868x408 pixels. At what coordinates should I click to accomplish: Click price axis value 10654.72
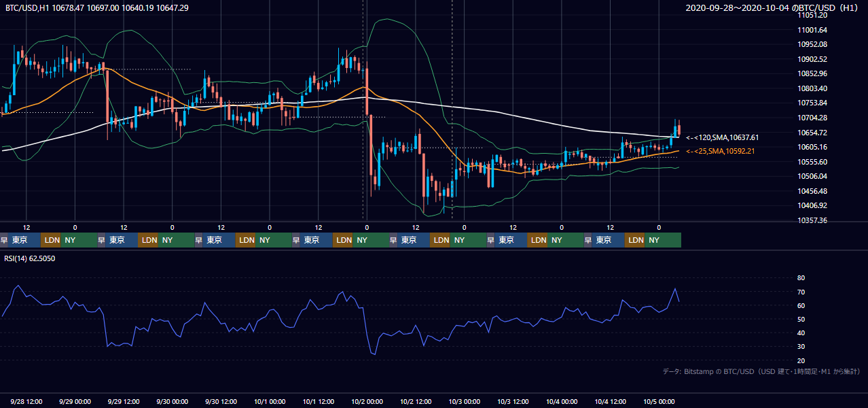(x=812, y=133)
